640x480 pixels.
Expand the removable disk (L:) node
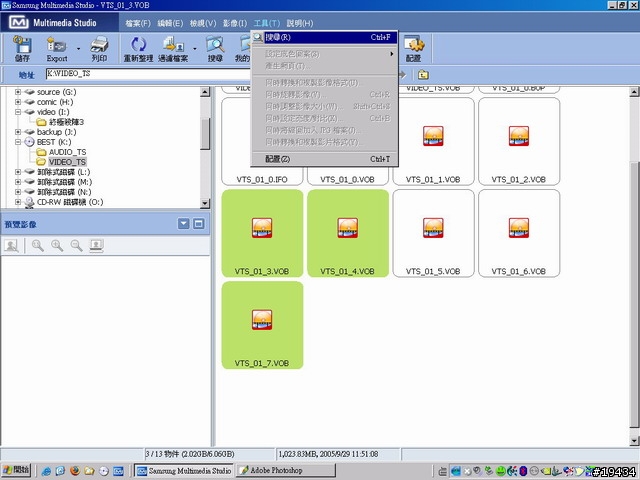(18, 172)
